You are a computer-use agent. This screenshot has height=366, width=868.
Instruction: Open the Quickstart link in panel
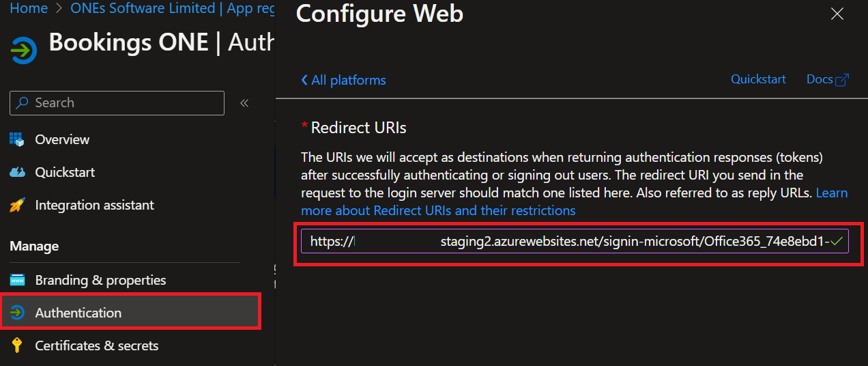point(758,79)
